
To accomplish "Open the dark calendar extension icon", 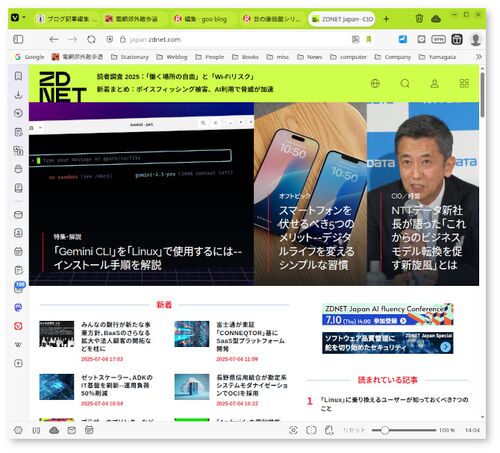I will 457,39.
